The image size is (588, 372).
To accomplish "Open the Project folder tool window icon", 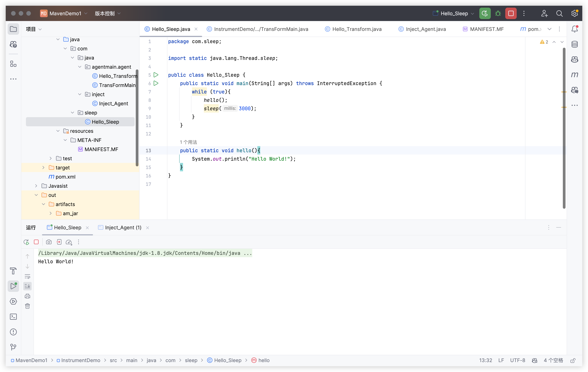I will [13, 29].
